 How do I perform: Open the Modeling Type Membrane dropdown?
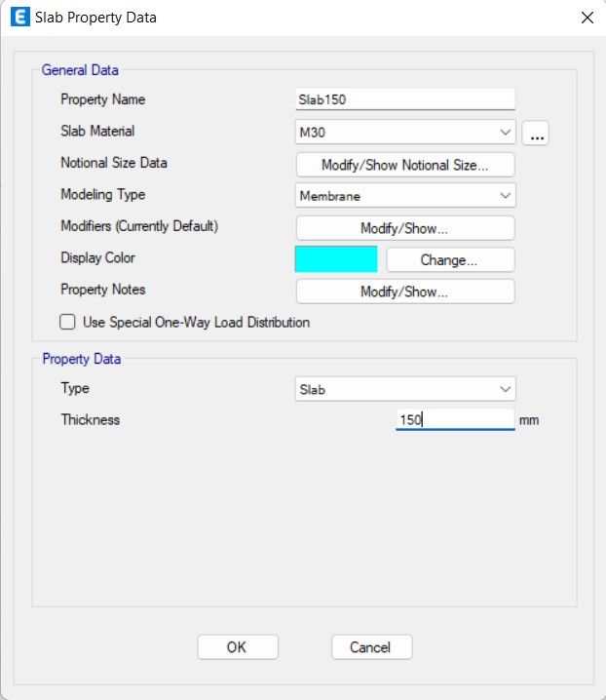coord(405,196)
